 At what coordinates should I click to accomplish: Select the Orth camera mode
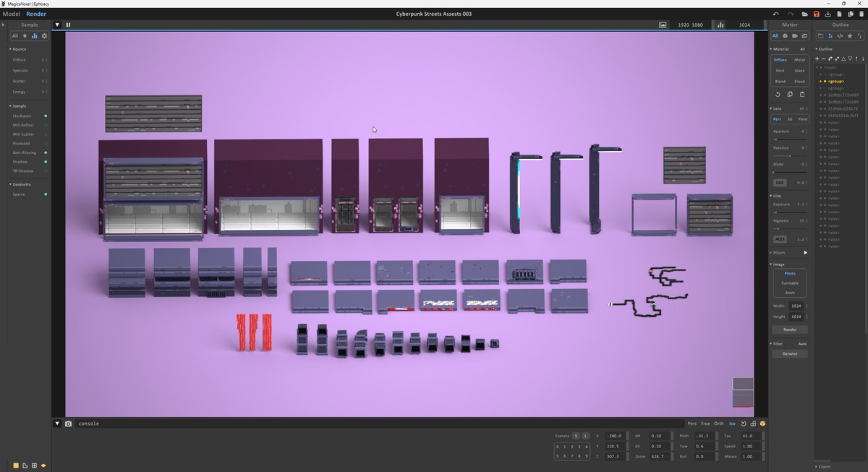click(x=718, y=424)
